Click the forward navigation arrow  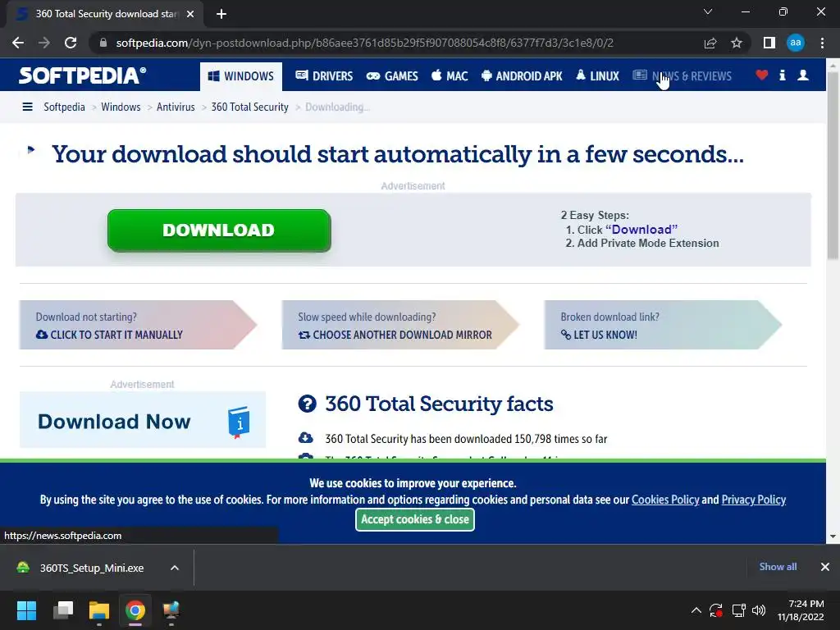44,43
